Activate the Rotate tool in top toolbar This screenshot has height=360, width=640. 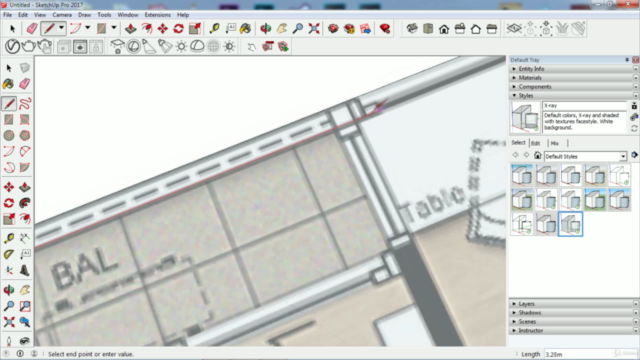click(178, 29)
